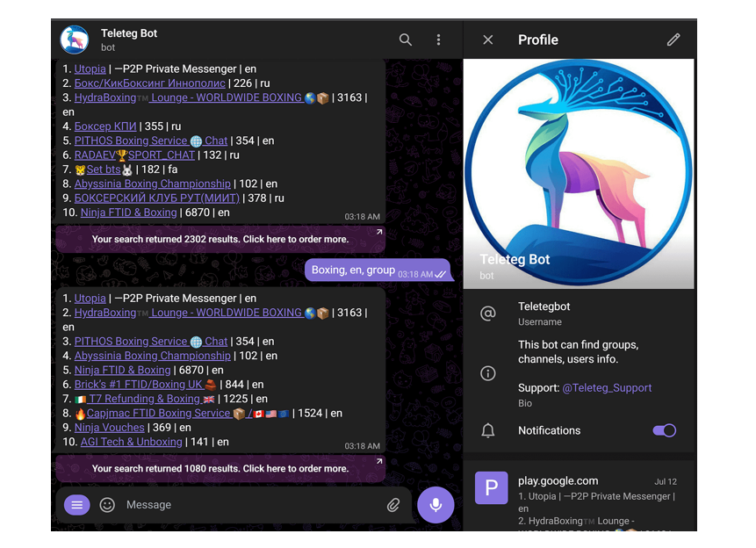The height and width of the screenshot is (548, 756).
Task: Open the emoji picker
Action: pyautogui.click(x=107, y=505)
